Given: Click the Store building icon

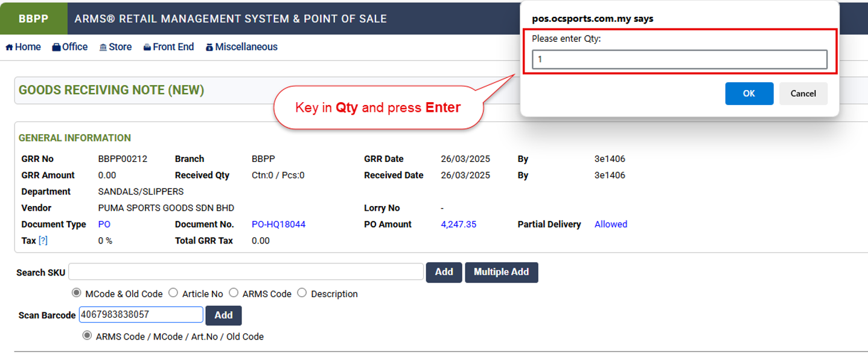Looking at the screenshot, I should pos(103,47).
